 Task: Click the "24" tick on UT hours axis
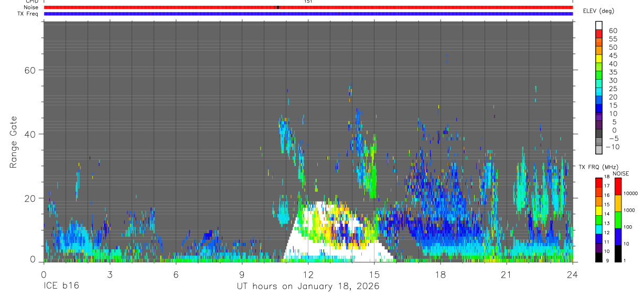point(573,275)
